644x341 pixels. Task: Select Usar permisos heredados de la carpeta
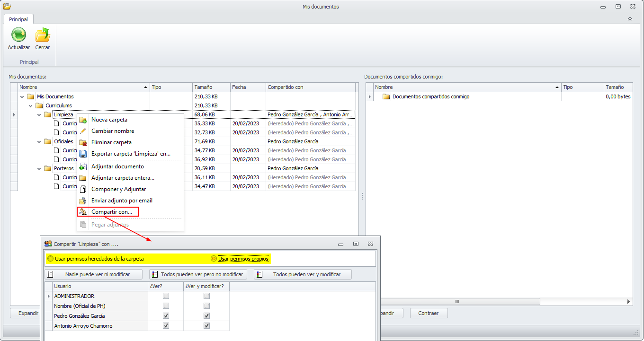coord(51,259)
